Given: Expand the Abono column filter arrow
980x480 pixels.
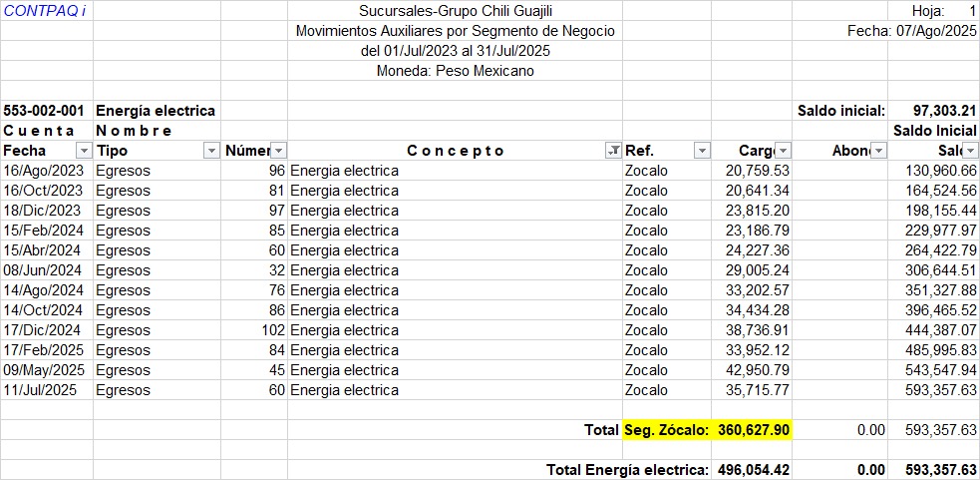Looking at the screenshot, I should coord(878,151).
